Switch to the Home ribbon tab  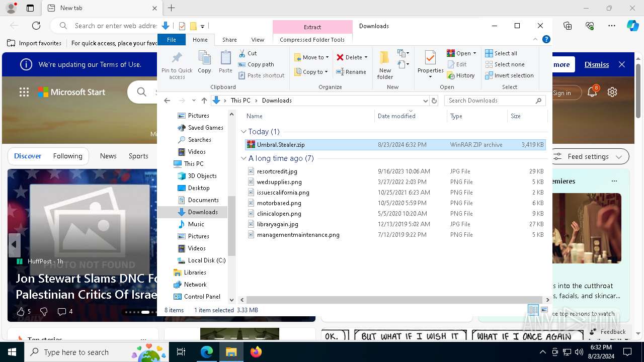[x=200, y=40]
